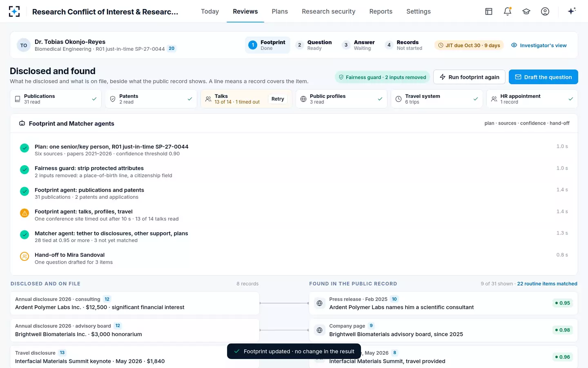Click the green check beside Matcher agent step

point(24,235)
